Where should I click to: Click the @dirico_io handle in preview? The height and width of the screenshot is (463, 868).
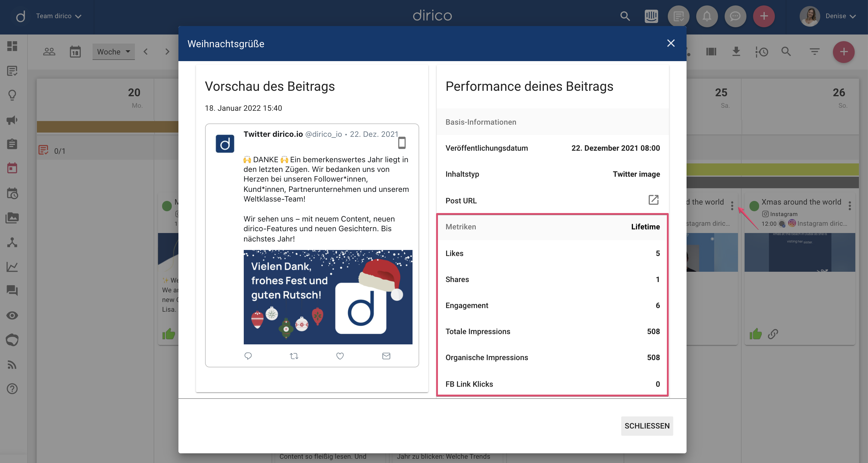tap(324, 134)
